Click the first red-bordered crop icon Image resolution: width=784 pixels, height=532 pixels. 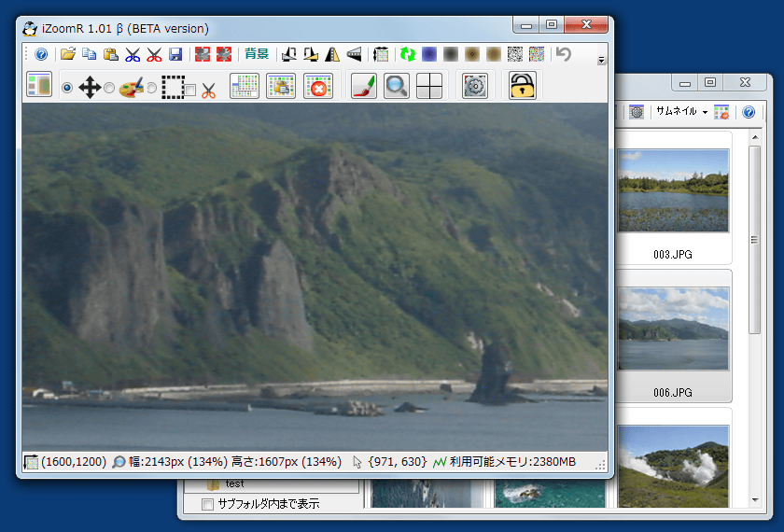202,54
